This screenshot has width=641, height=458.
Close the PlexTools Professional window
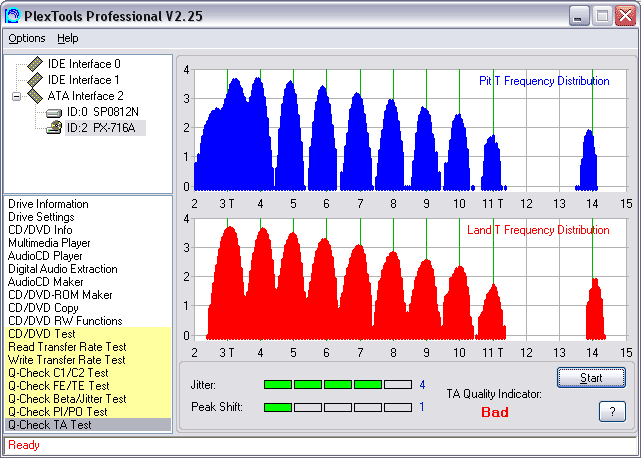(x=625, y=16)
